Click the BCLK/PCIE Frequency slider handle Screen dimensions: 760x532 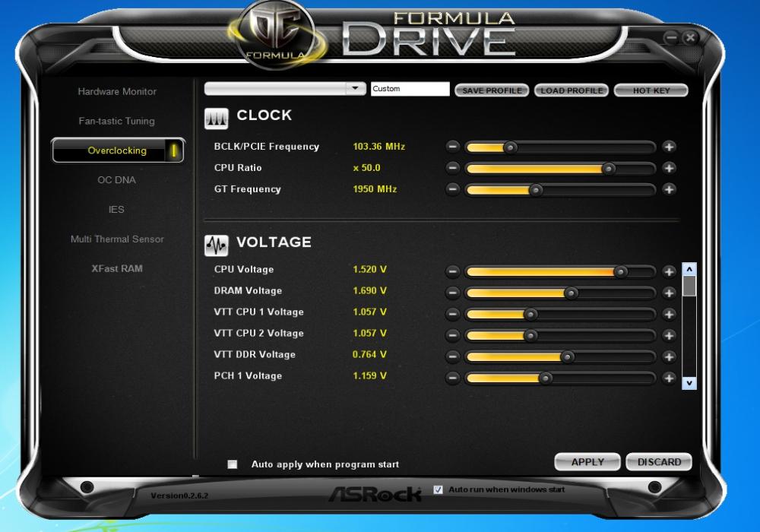click(510, 147)
